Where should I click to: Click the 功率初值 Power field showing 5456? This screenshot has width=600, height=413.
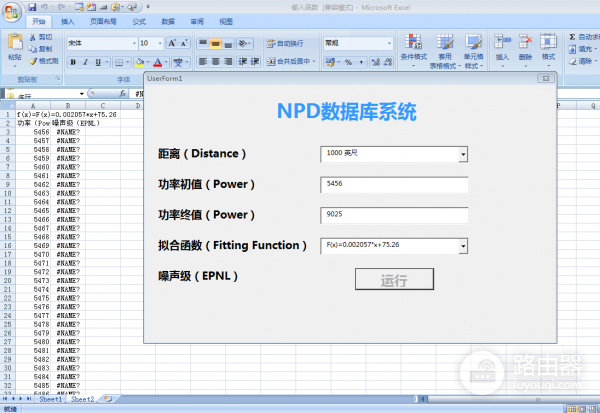coord(394,185)
